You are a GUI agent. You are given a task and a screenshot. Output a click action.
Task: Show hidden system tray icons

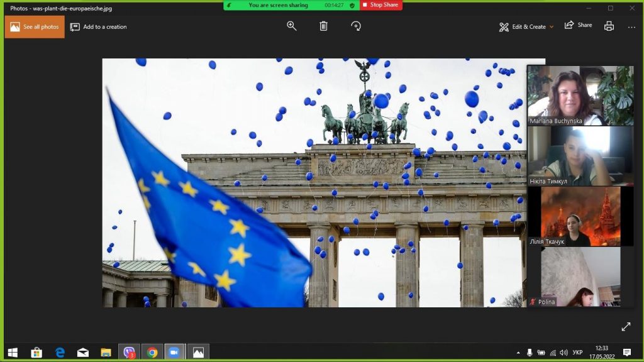point(518,353)
